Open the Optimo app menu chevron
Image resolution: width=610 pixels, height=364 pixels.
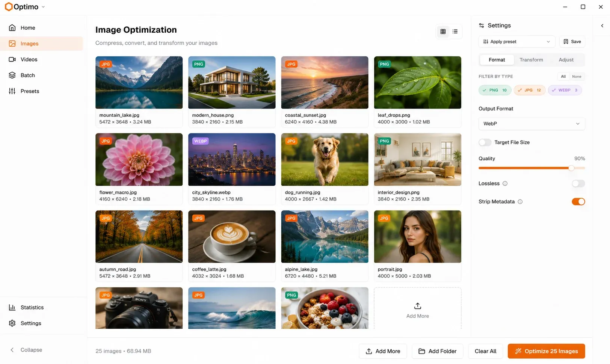pos(43,7)
